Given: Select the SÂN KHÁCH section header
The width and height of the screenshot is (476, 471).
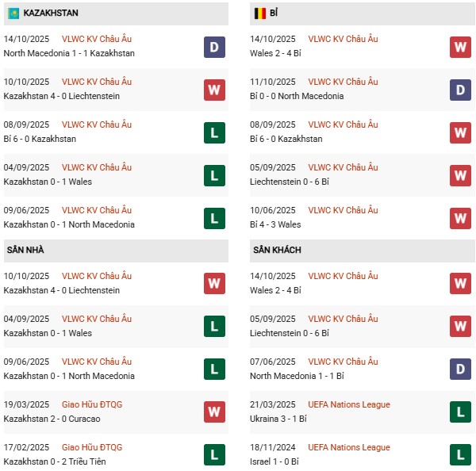Looking at the screenshot, I should (278, 250).
